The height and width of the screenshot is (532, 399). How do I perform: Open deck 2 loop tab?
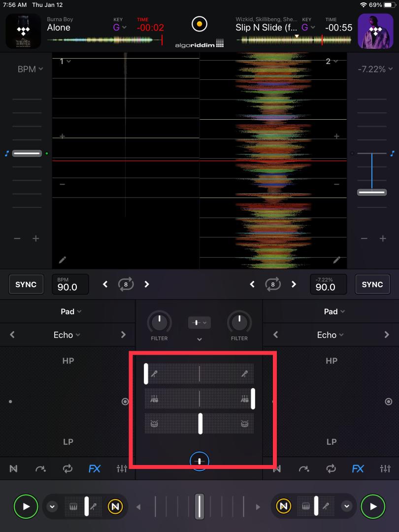coord(331,469)
